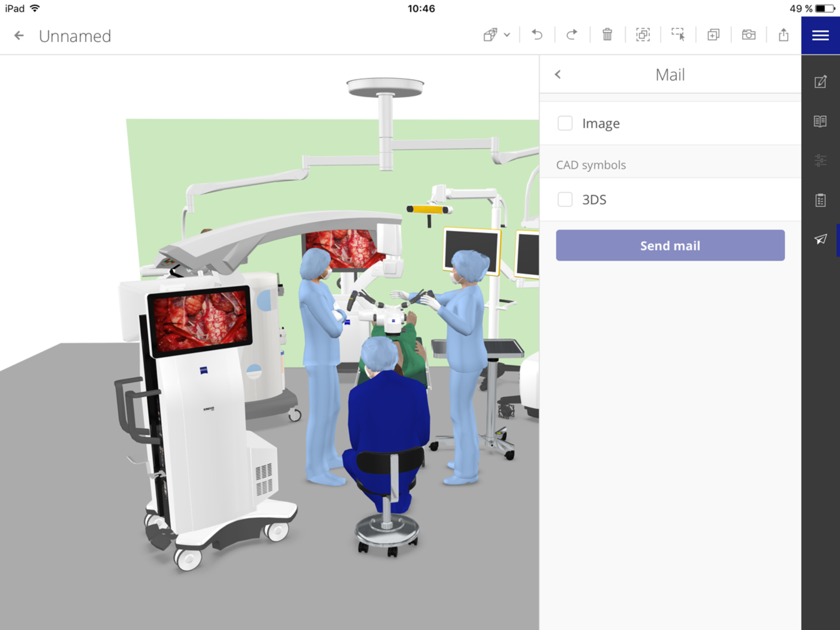Go back from the Mail panel

[558, 74]
